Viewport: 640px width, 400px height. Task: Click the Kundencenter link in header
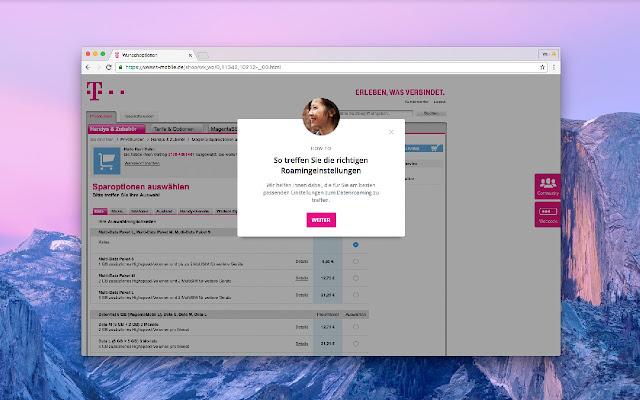(417, 102)
